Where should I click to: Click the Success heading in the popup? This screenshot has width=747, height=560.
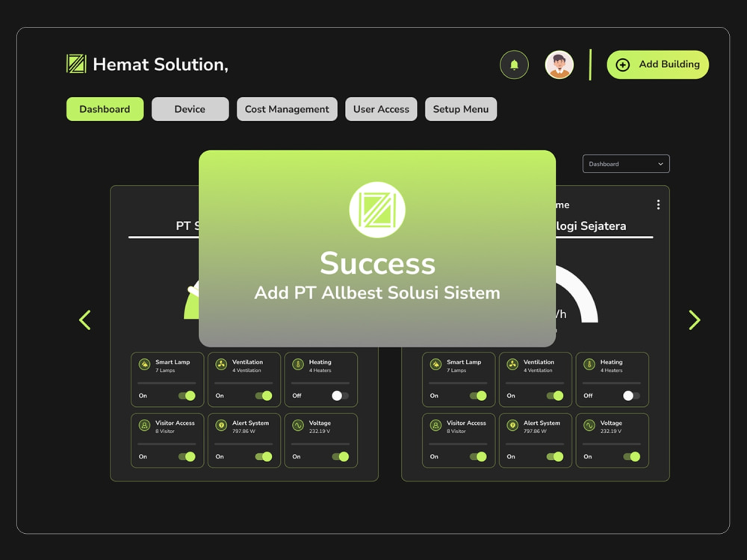377,264
